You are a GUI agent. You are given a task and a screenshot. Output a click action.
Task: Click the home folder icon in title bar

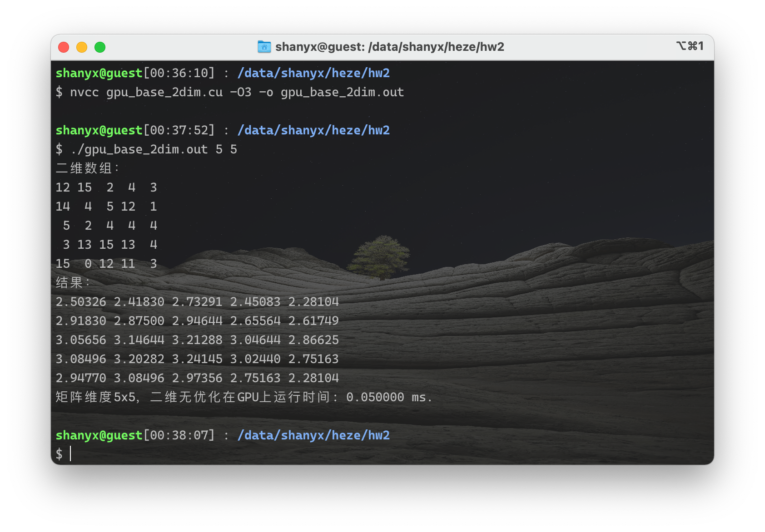click(x=264, y=47)
